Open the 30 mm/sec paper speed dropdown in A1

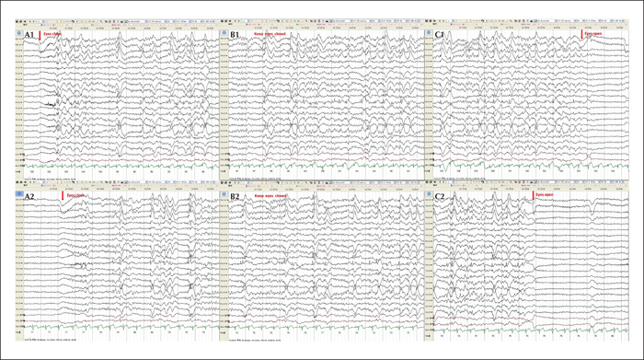coord(159,21)
